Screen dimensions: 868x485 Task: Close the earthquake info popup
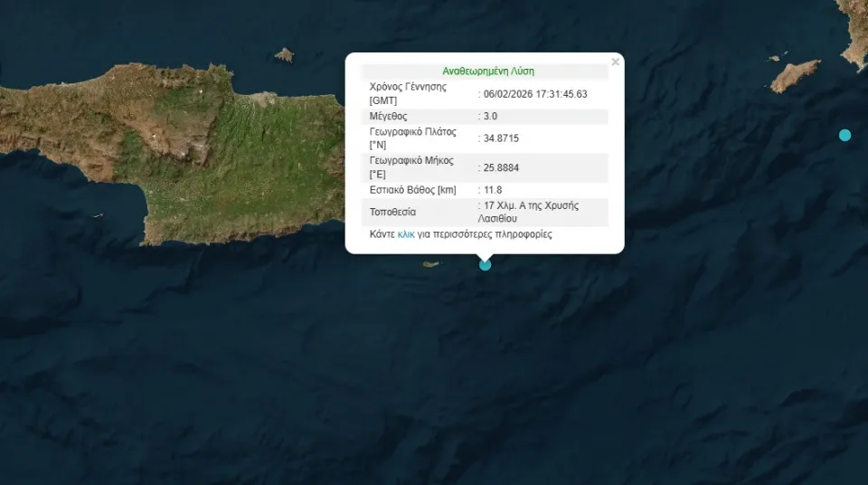[x=615, y=62]
